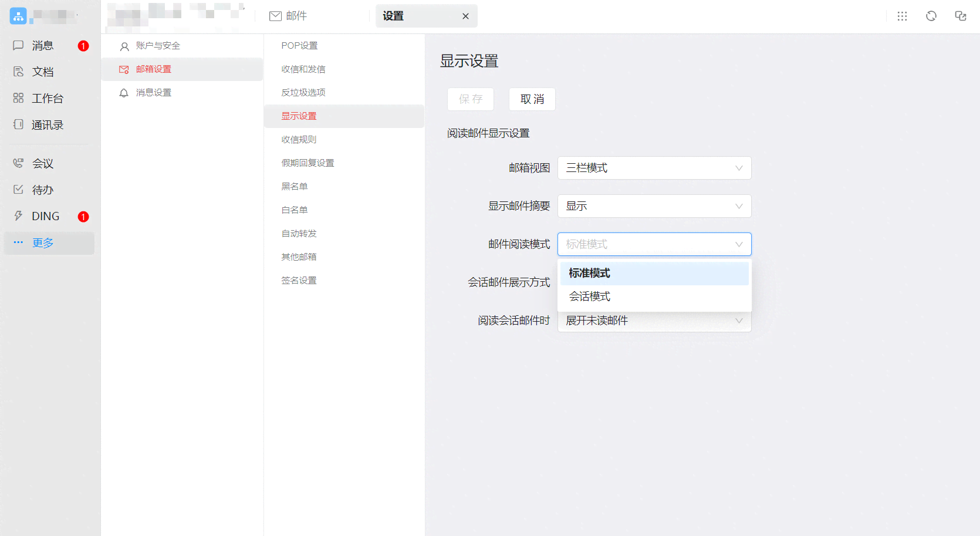Expand the 显示邮件摘要 dropdown

click(654, 206)
